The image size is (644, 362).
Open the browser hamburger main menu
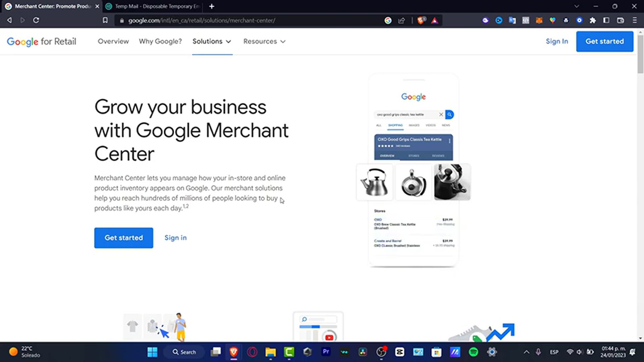click(635, 20)
